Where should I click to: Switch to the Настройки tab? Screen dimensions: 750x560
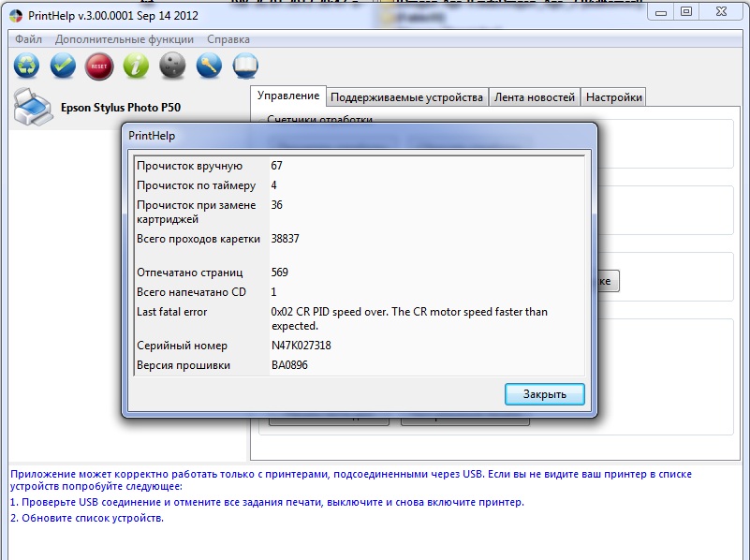tap(613, 97)
